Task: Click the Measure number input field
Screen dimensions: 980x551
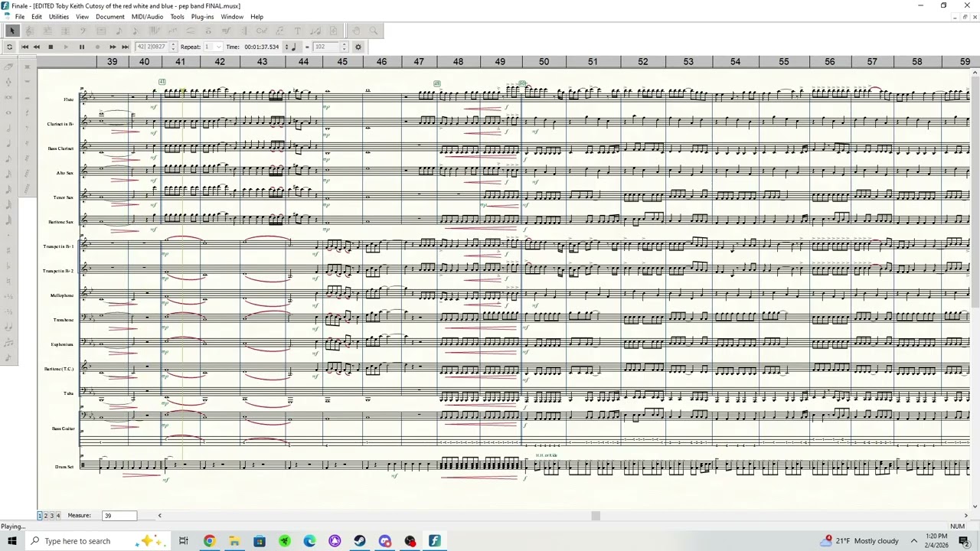Action: 119,516
